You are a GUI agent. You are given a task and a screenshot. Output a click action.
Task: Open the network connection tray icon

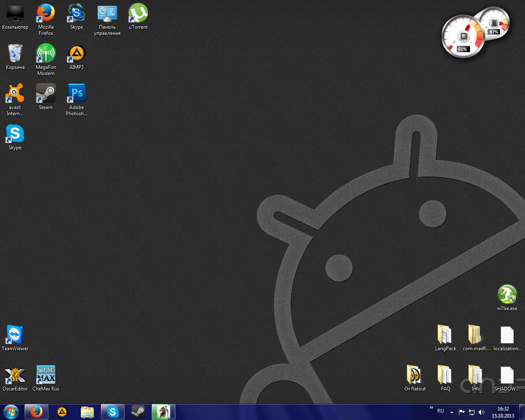click(x=472, y=412)
